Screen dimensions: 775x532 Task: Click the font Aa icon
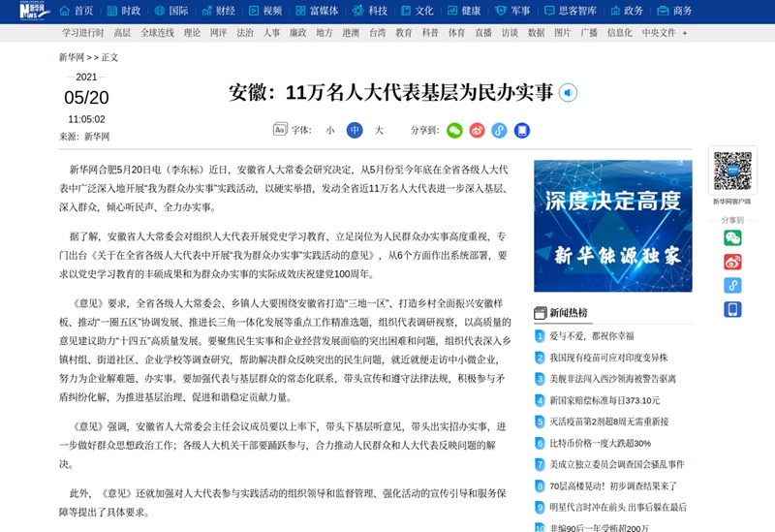[280, 130]
